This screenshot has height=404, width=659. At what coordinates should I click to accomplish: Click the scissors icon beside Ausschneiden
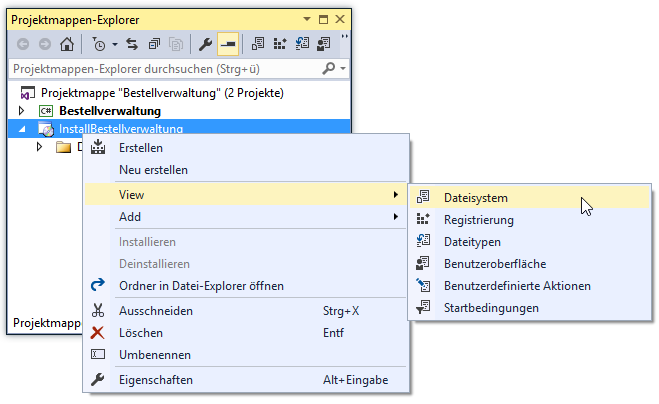click(x=98, y=311)
